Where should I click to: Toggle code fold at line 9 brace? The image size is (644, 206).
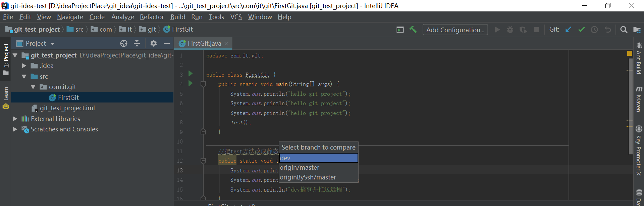203,131
